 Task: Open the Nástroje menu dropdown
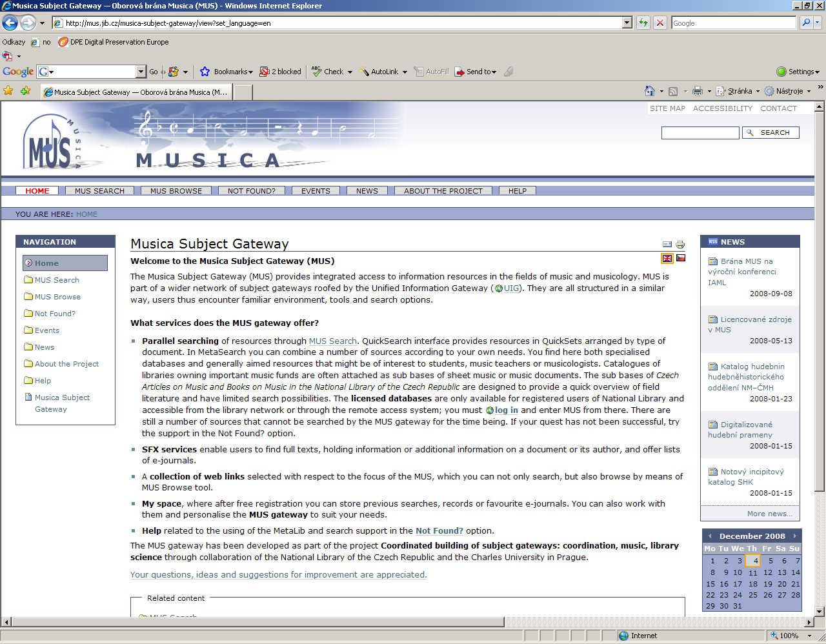tap(809, 91)
